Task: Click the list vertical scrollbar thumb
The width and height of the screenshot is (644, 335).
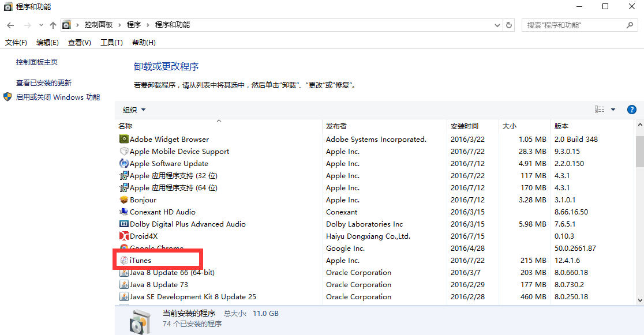Action: tap(640, 152)
